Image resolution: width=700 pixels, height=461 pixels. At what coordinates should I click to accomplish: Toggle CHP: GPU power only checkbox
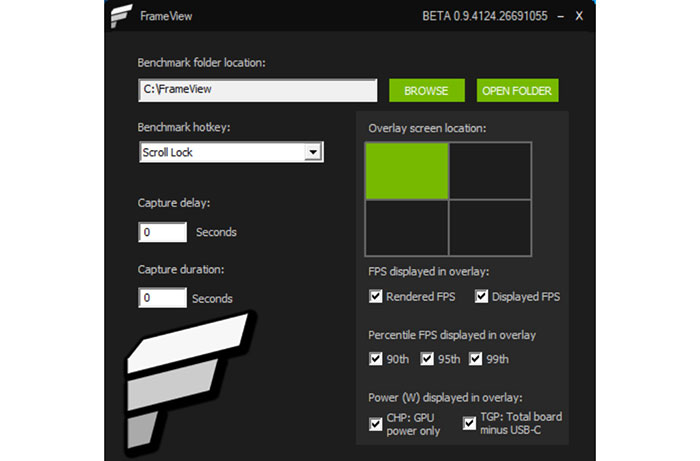point(375,424)
